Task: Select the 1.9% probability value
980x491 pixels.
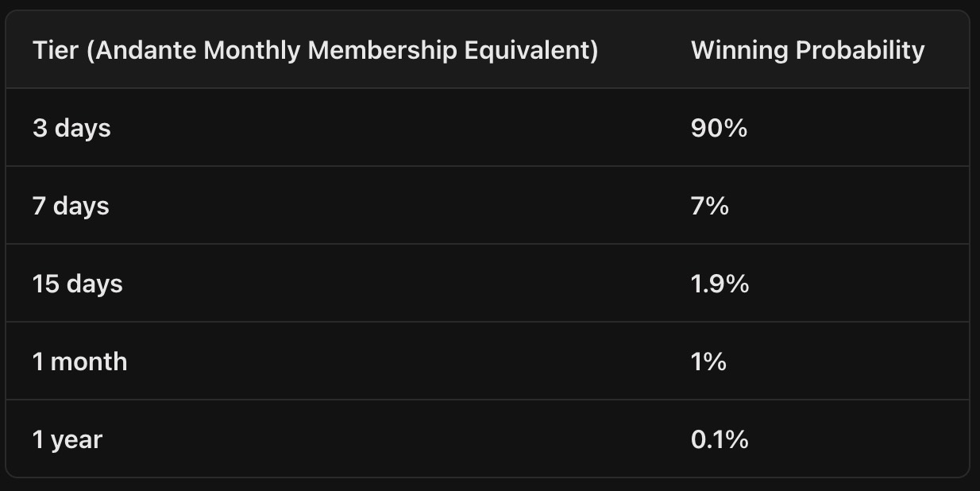Action: point(720,284)
